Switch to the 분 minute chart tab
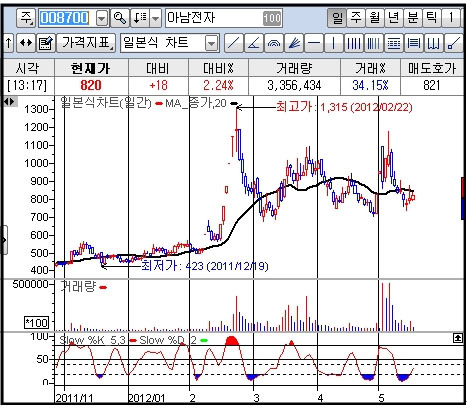 [413, 18]
